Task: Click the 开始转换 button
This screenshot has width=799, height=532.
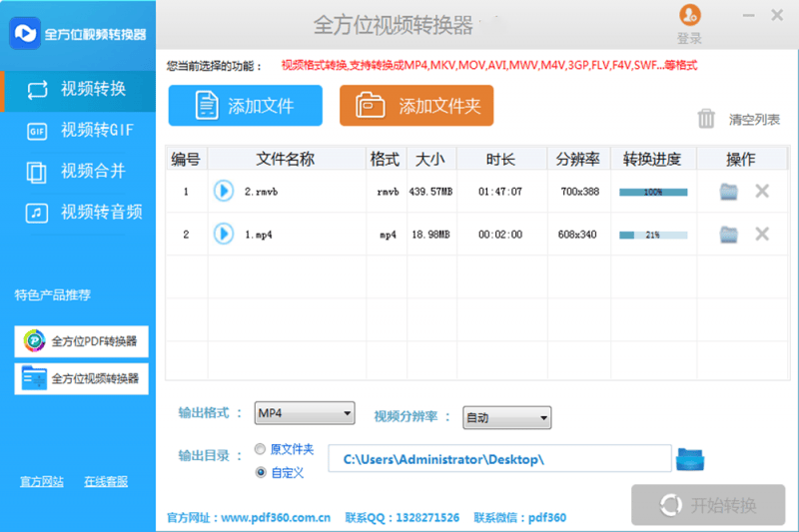Action: [x=708, y=505]
